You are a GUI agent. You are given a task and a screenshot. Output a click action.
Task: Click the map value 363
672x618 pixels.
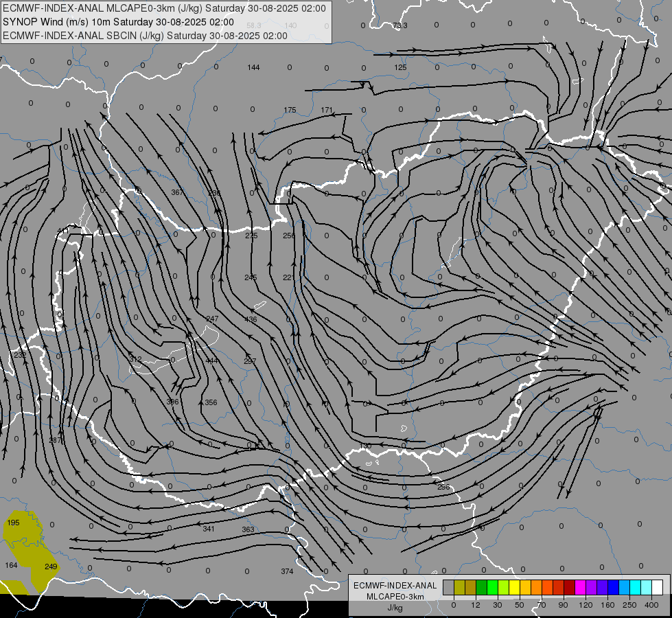[x=248, y=529]
